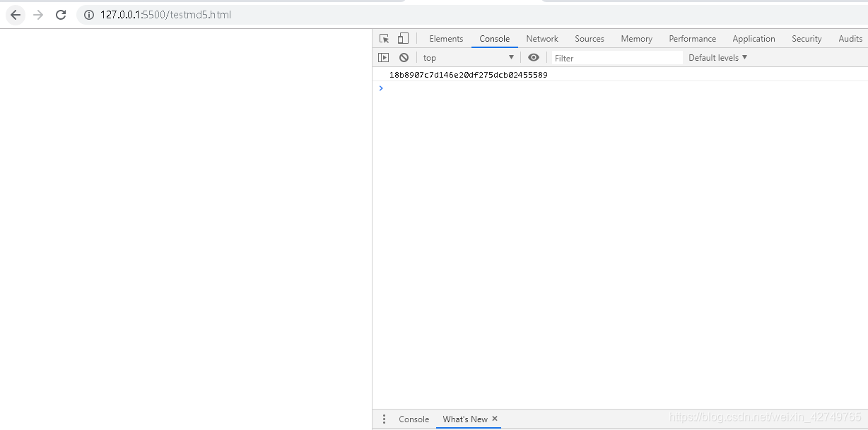Clear the console messages

pos(403,57)
